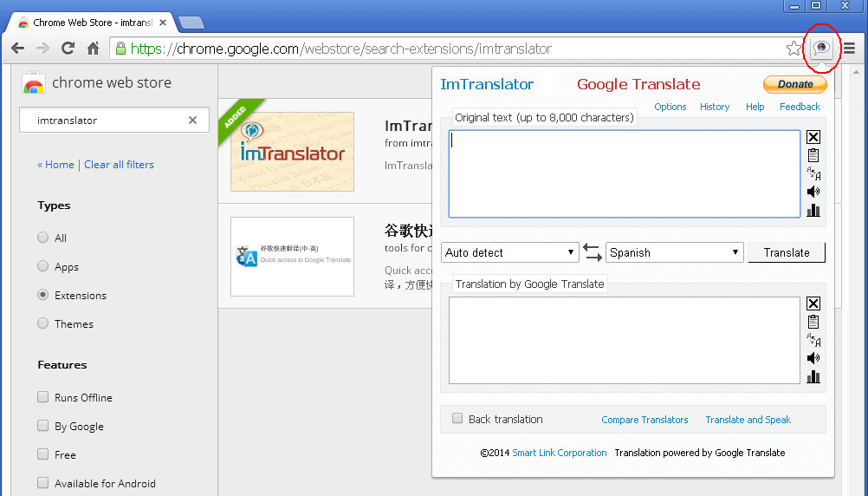Reload the page with refresh icon
Screen dimensions: 868x496
pos(68,49)
